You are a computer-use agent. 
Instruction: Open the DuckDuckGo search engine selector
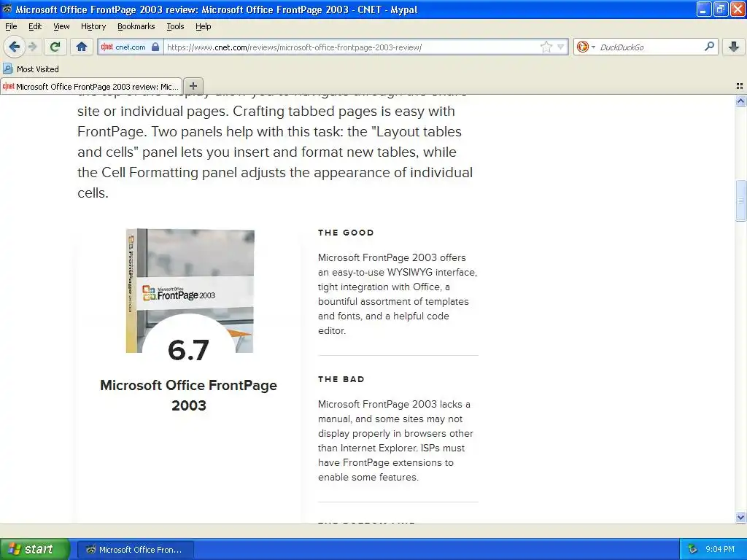(586, 47)
